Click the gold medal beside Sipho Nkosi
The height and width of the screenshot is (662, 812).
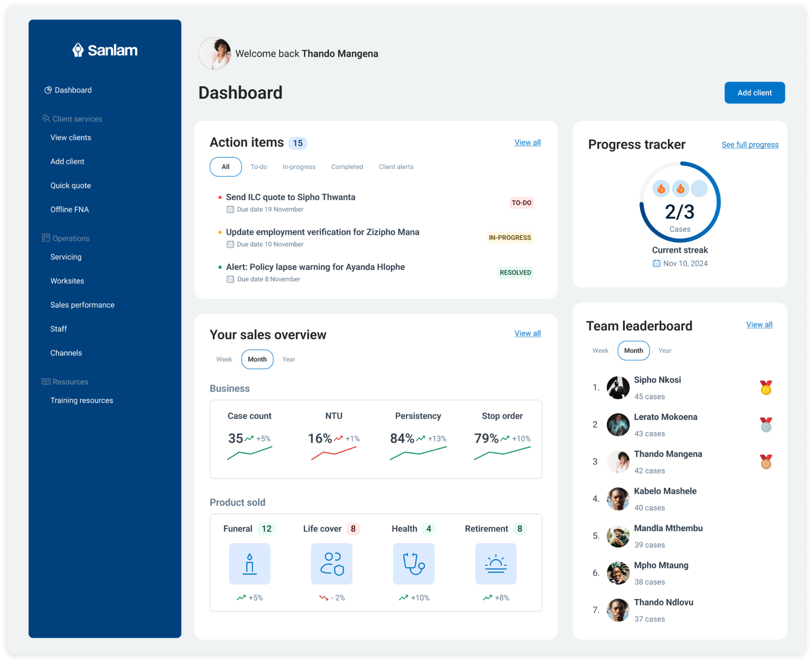766,387
